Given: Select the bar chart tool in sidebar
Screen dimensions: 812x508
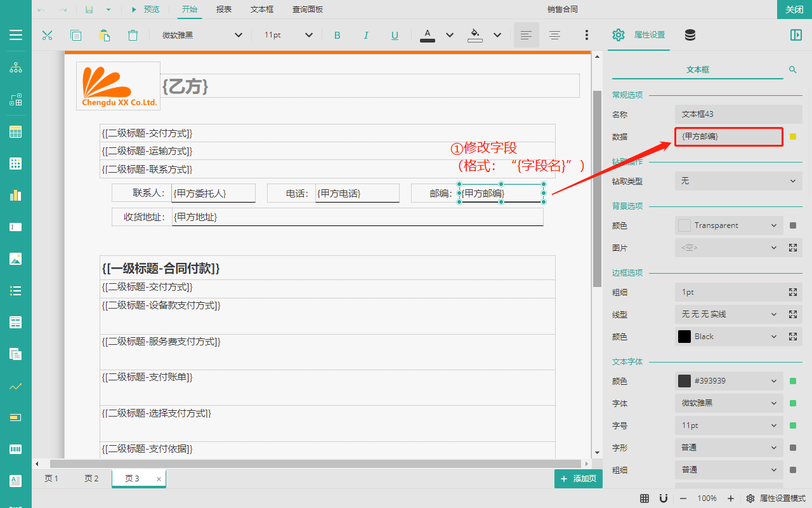Looking at the screenshot, I should [16, 195].
